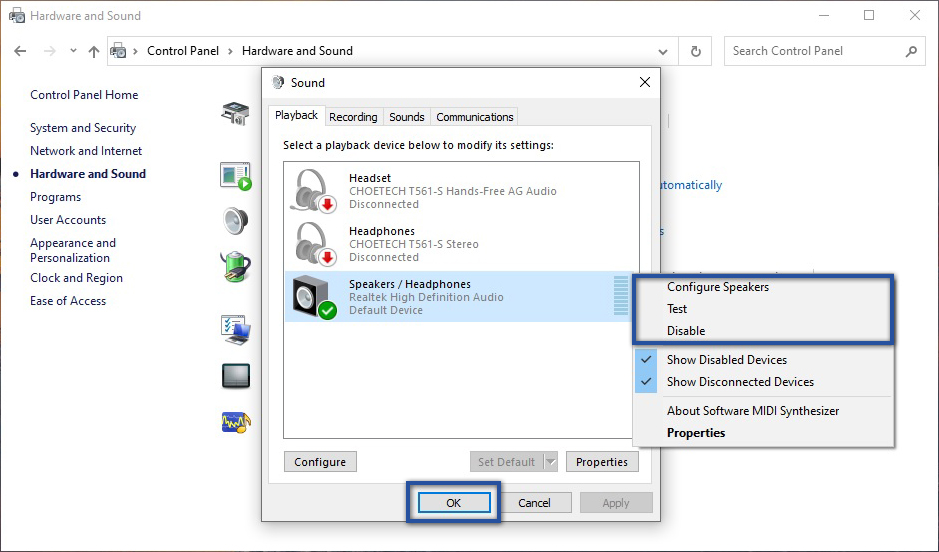Click the Control Panel icon in address bar

click(x=119, y=51)
